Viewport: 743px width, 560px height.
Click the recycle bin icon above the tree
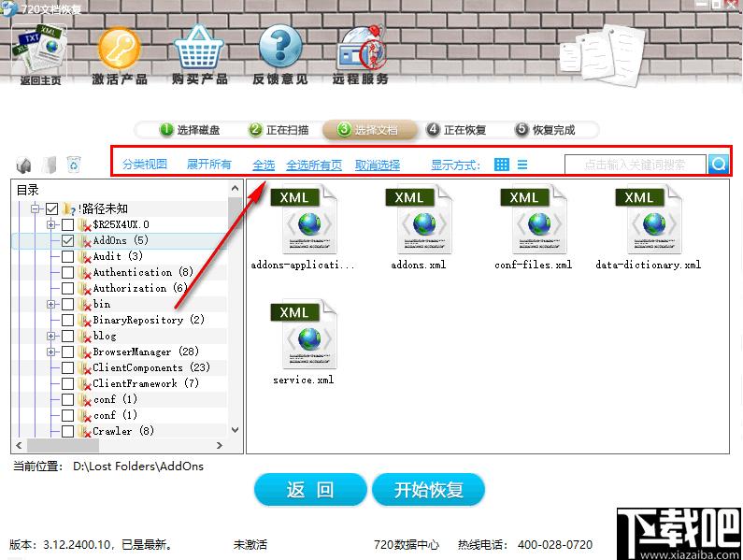[x=74, y=165]
